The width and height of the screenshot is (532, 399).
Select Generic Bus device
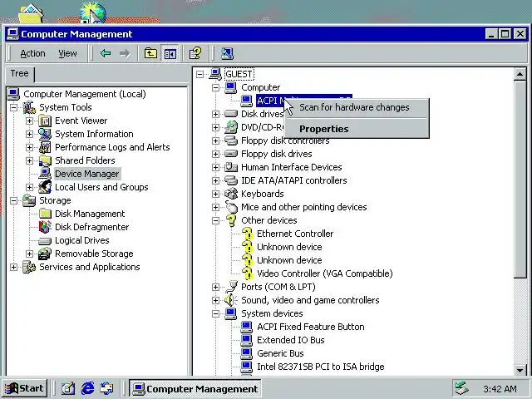(280, 353)
